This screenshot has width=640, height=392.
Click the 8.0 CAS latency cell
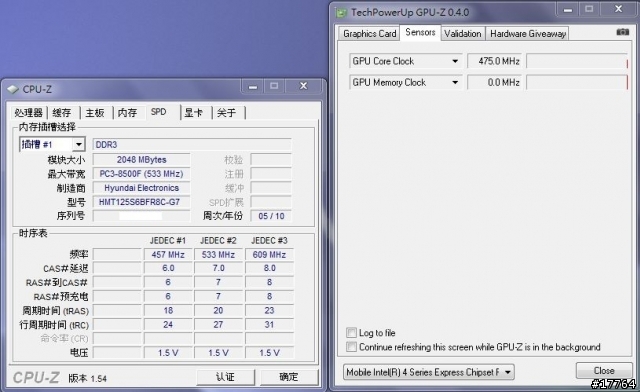(x=269, y=268)
